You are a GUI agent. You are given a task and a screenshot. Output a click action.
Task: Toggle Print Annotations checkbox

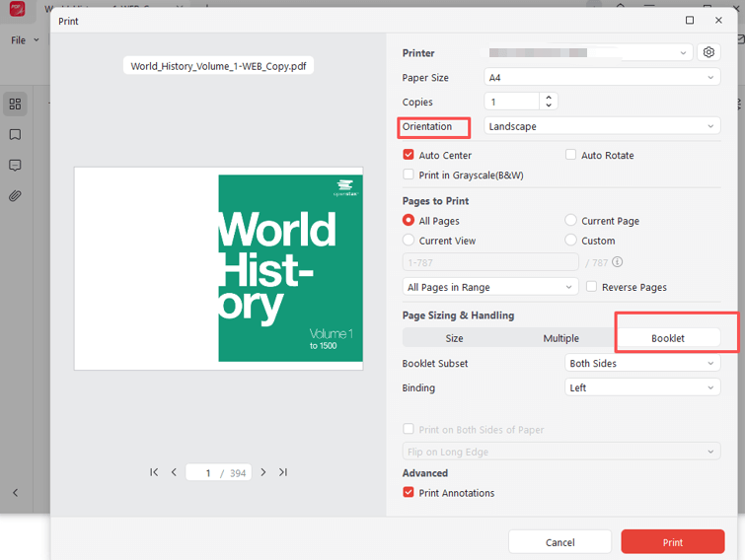409,492
